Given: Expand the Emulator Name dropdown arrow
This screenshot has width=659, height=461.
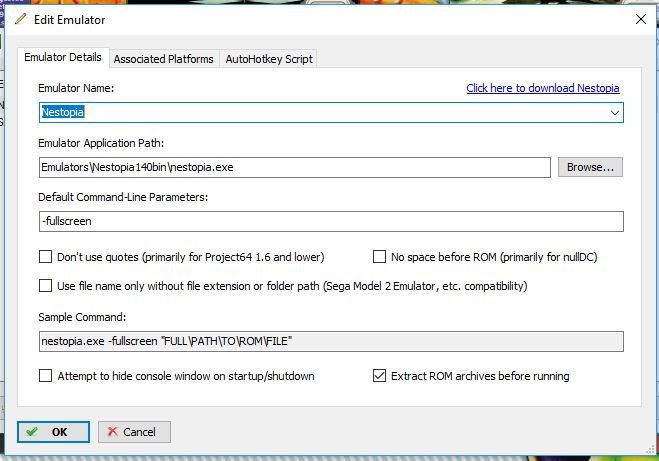Looking at the screenshot, I should click(614, 113).
